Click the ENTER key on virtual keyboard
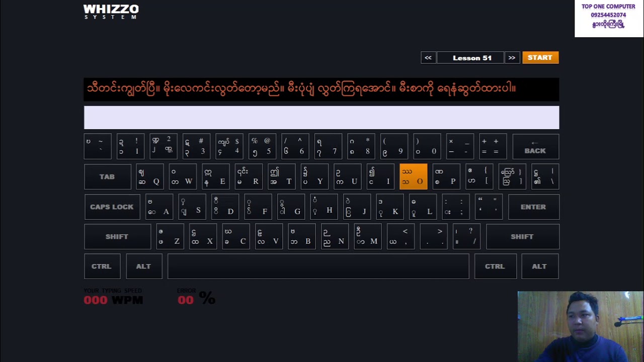This screenshot has height=362, width=644. point(533,207)
